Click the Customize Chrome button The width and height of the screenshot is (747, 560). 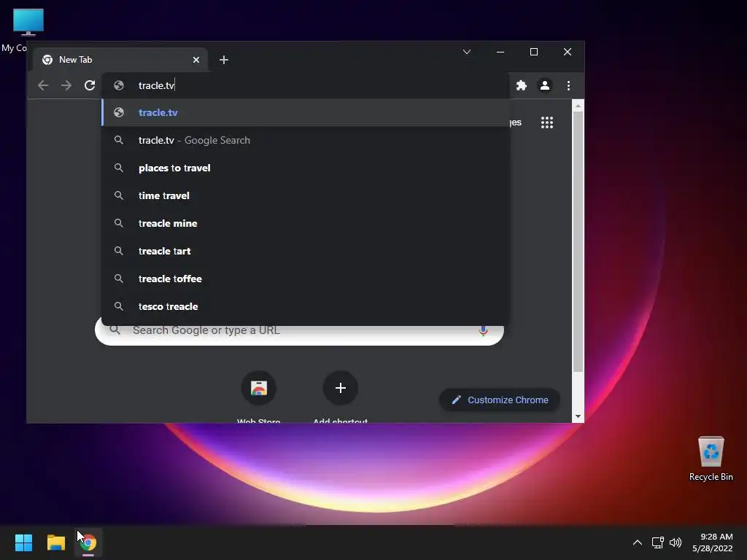pos(499,400)
